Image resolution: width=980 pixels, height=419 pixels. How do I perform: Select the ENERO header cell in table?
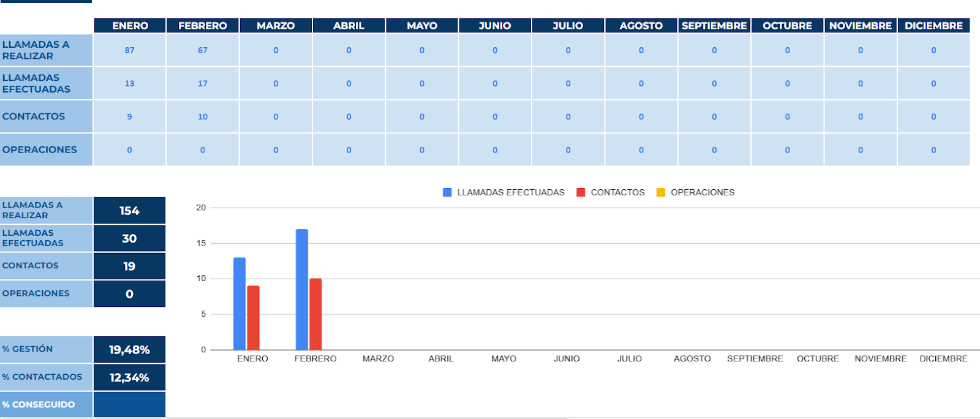pyautogui.click(x=130, y=26)
